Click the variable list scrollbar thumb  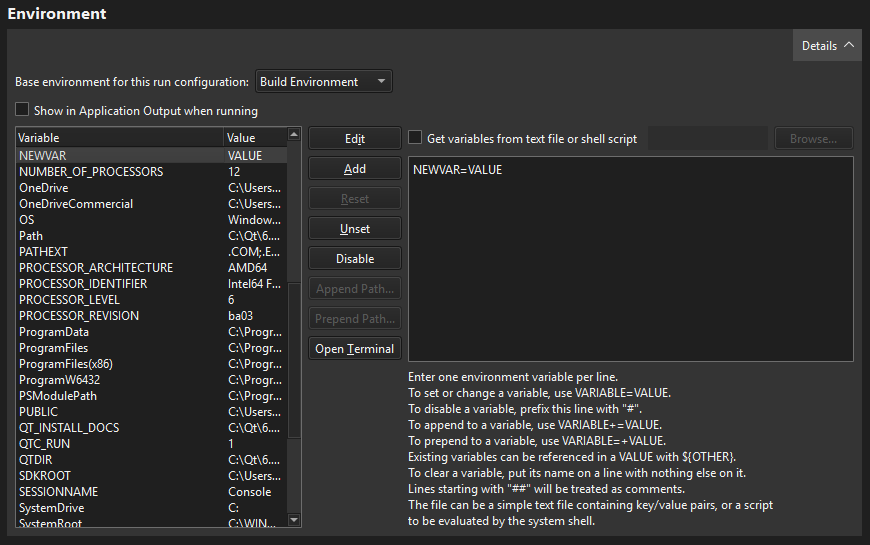(x=294, y=361)
